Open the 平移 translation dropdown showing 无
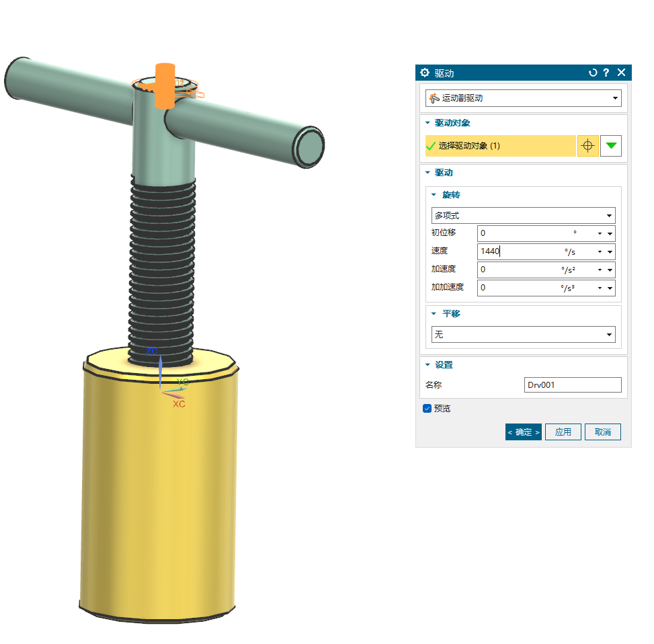The width and height of the screenshot is (654, 644). point(523,334)
